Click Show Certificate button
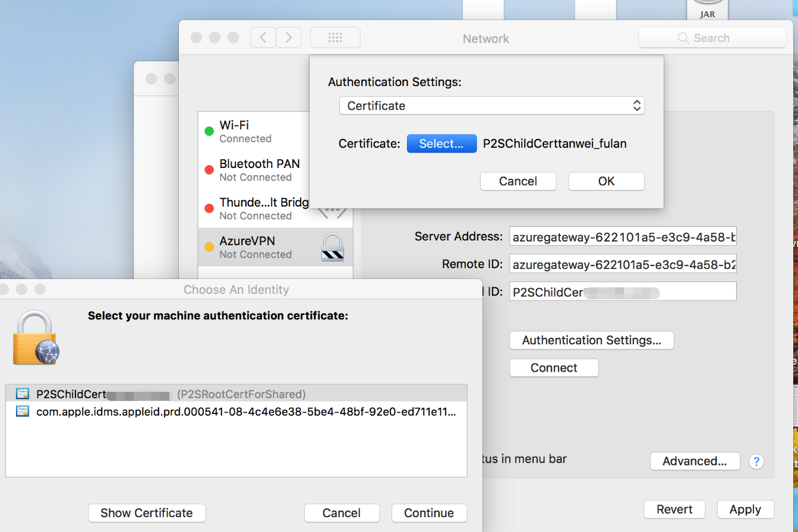This screenshot has height=532, width=798. pos(147,513)
